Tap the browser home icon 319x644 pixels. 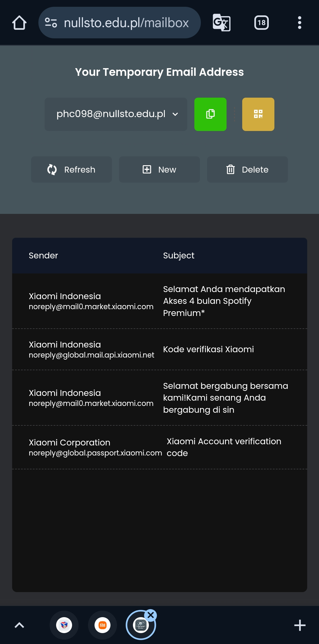pyautogui.click(x=19, y=23)
